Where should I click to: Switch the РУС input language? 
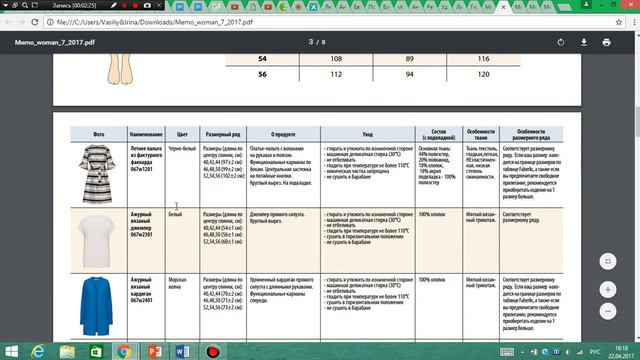coord(595,352)
